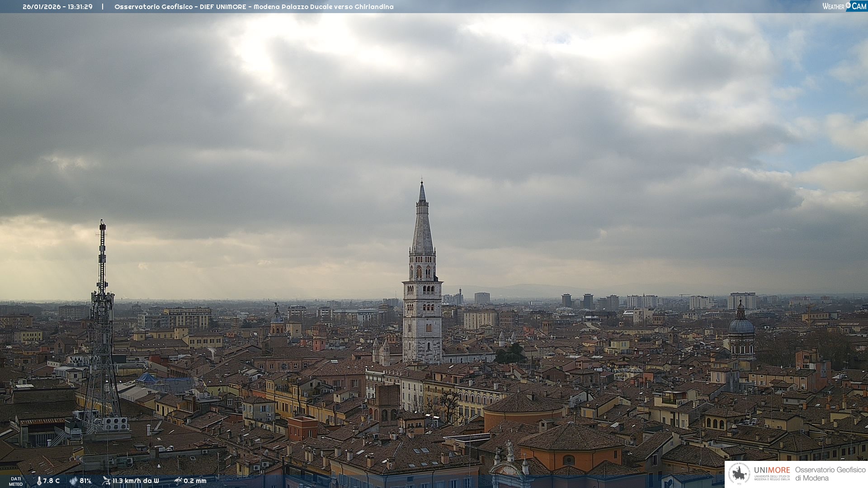This screenshot has height=488, width=868.
Task: Click the 13:31:29 time stamp
Action: pyautogui.click(x=80, y=7)
